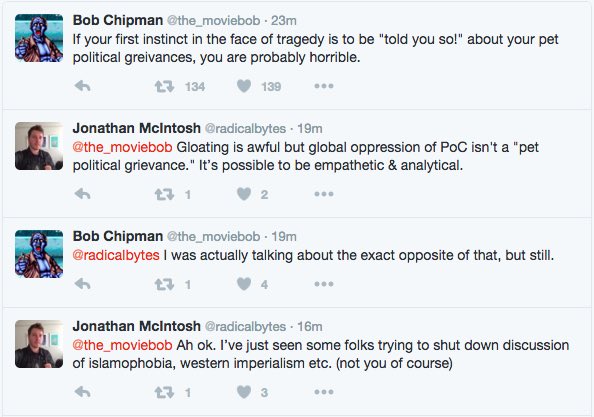Like the "Gloating is awful" tweet
594x417 pixels.
click(244, 194)
